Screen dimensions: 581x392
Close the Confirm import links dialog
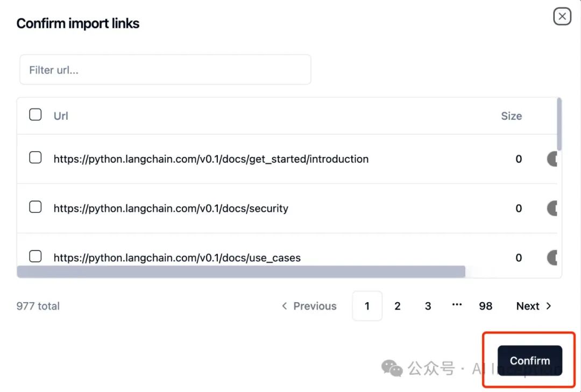point(562,17)
